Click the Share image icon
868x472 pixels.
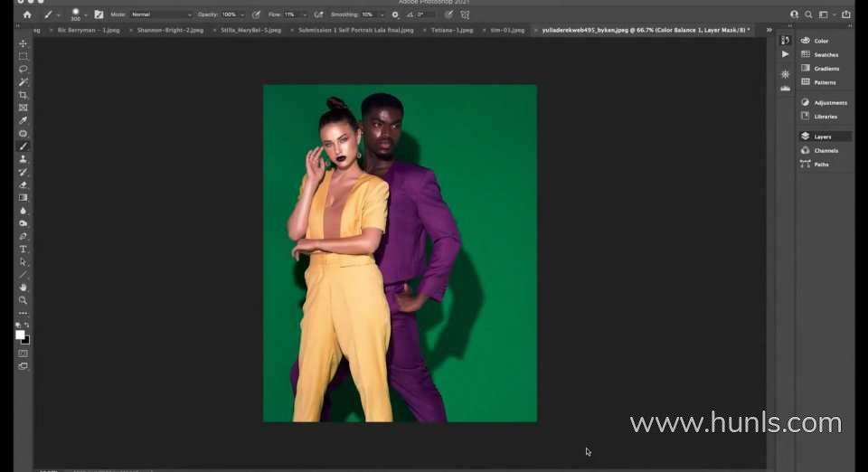click(846, 14)
